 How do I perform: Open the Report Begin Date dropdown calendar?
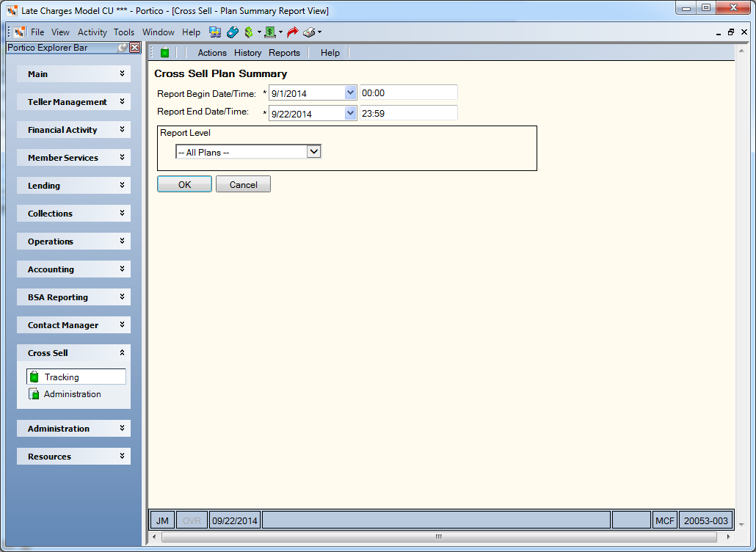(351, 92)
